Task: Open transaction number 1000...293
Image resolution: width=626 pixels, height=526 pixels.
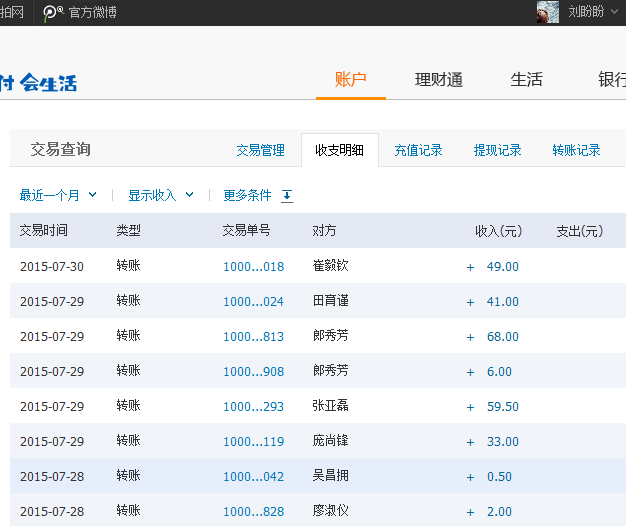Action: tap(253, 407)
